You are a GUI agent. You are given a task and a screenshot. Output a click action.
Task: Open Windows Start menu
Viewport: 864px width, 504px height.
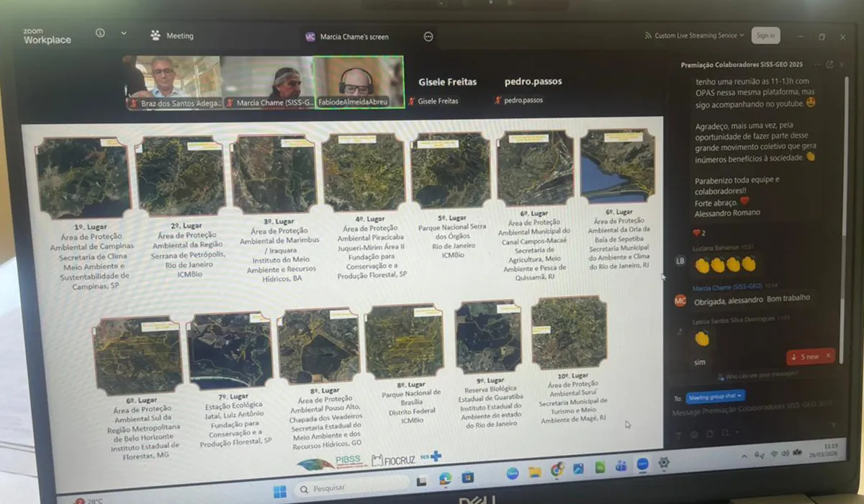click(x=279, y=491)
